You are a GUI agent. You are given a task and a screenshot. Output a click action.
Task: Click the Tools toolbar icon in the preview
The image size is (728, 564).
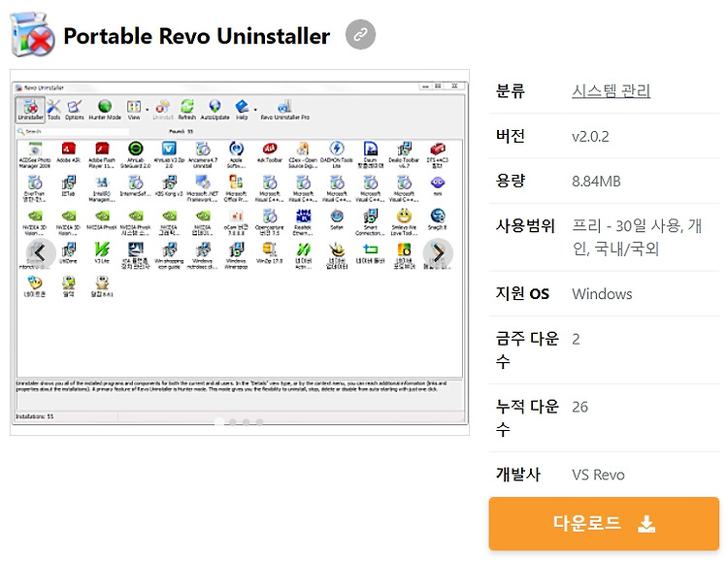[53, 110]
